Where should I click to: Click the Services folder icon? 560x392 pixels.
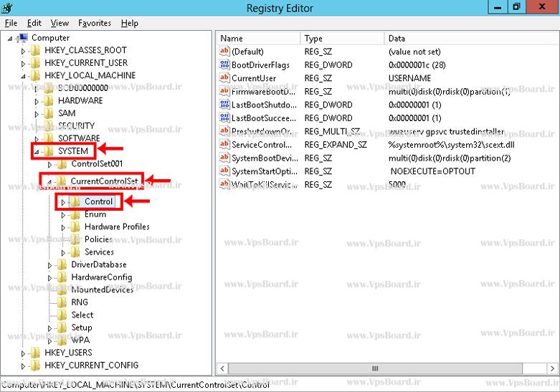[x=77, y=252]
